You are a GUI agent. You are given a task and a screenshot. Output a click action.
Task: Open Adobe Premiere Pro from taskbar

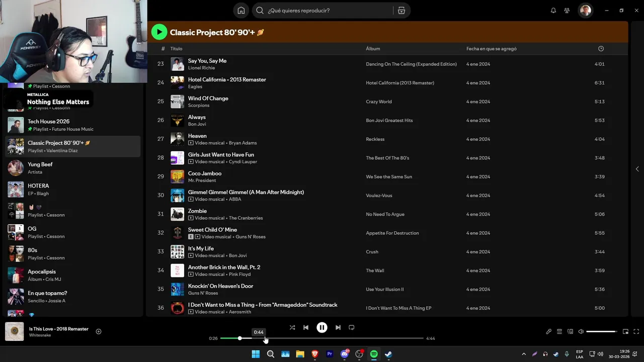point(330,354)
